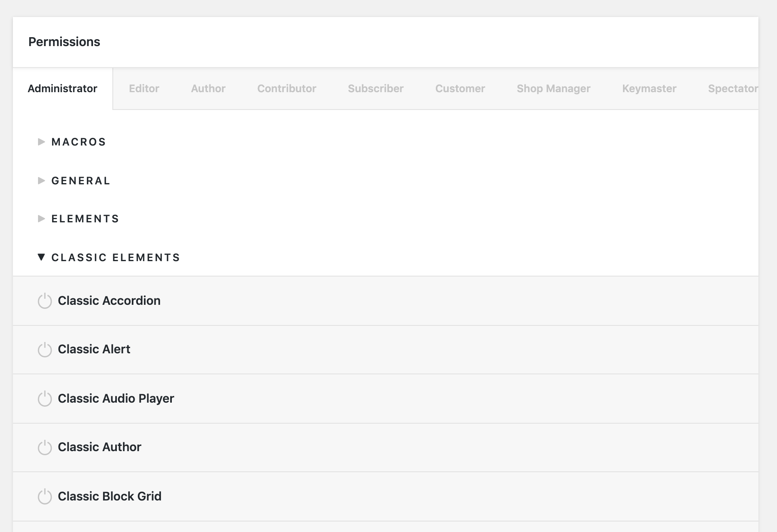Expand the General section arrow
Image resolution: width=777 pixels, height=532 pixels.
tap(41, 181)
